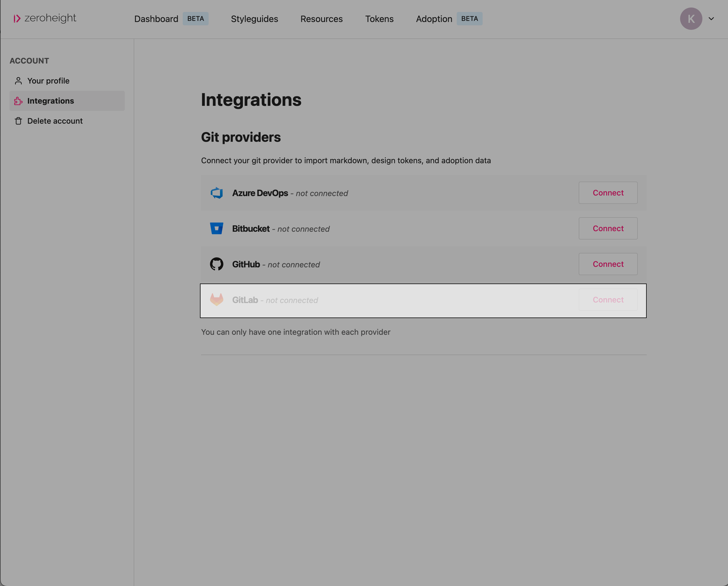Click the Bitbucket name text

251,229
